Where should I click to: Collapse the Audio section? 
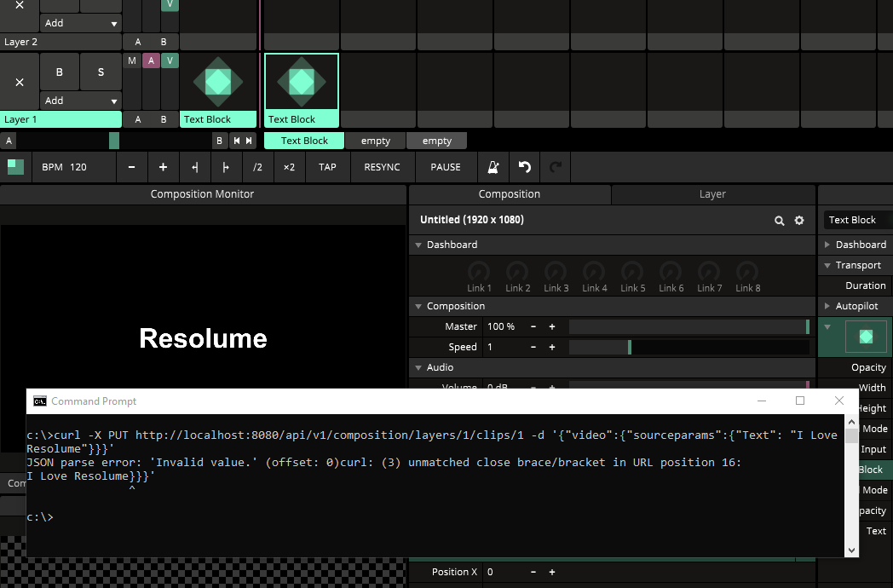point(418,367)
